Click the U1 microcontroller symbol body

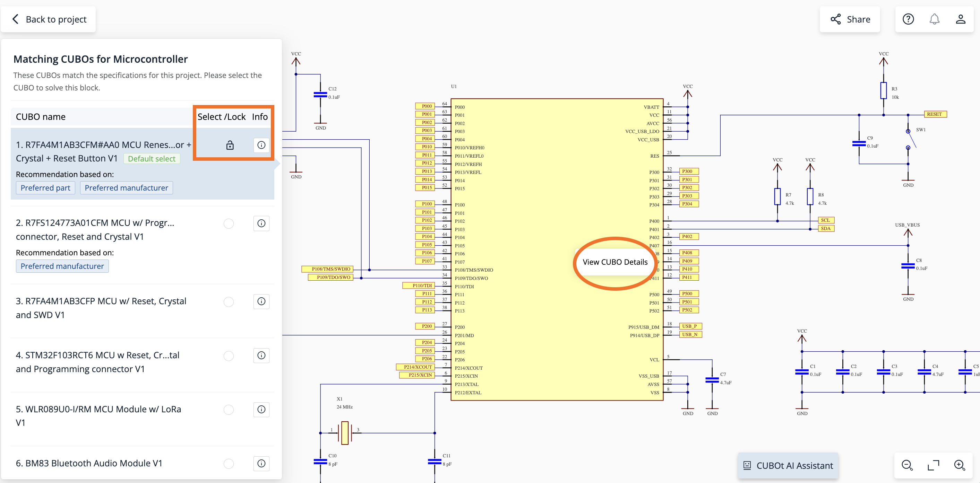557,250
